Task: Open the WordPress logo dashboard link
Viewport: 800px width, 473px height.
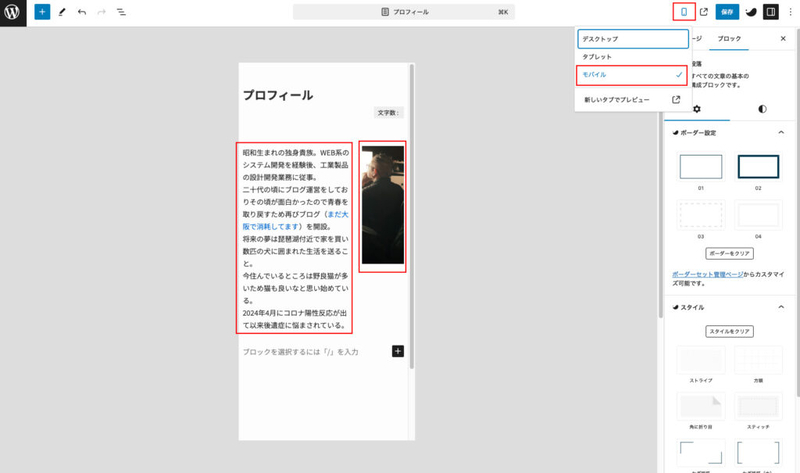Action: [x=13, y=12]
